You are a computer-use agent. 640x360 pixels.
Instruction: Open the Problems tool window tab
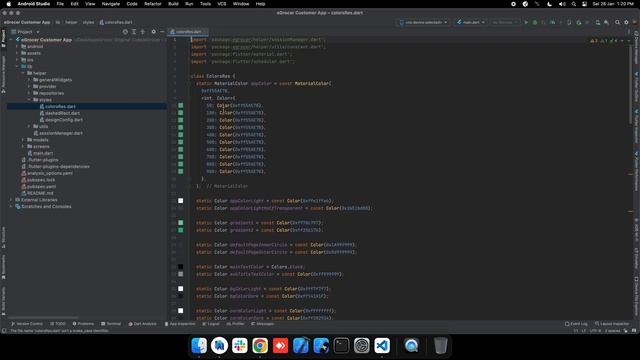click(83, 324)
